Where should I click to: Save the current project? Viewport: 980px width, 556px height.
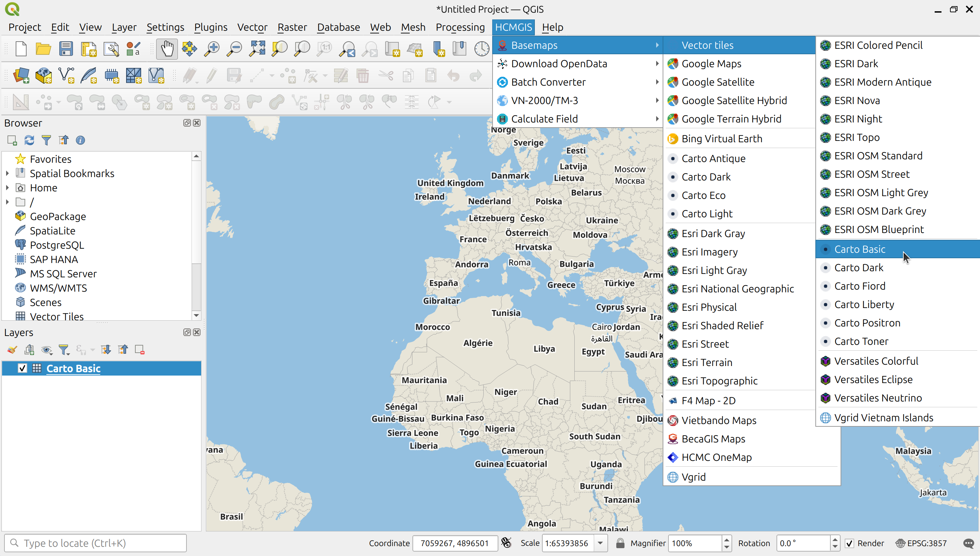[x=66, y=48]
